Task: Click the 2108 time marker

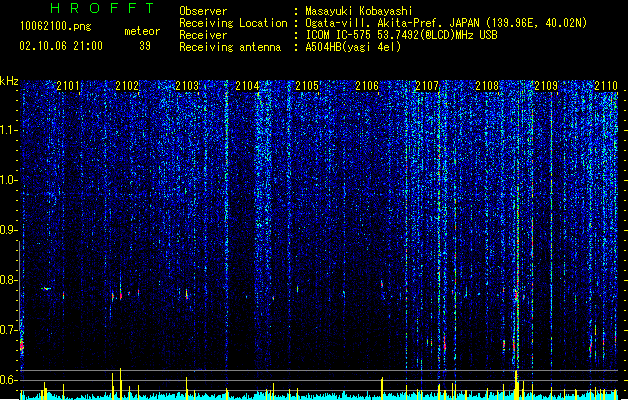Action: click(487, 86)
